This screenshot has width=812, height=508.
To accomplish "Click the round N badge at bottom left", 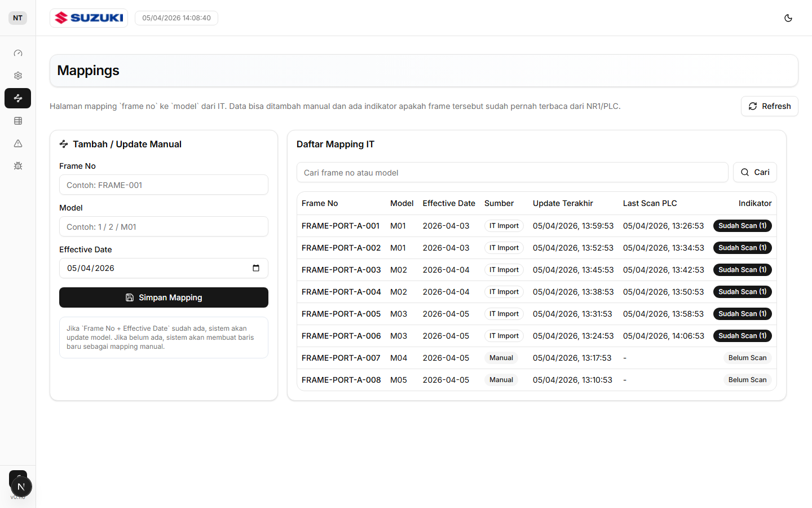I will click(x=21, y=487).
